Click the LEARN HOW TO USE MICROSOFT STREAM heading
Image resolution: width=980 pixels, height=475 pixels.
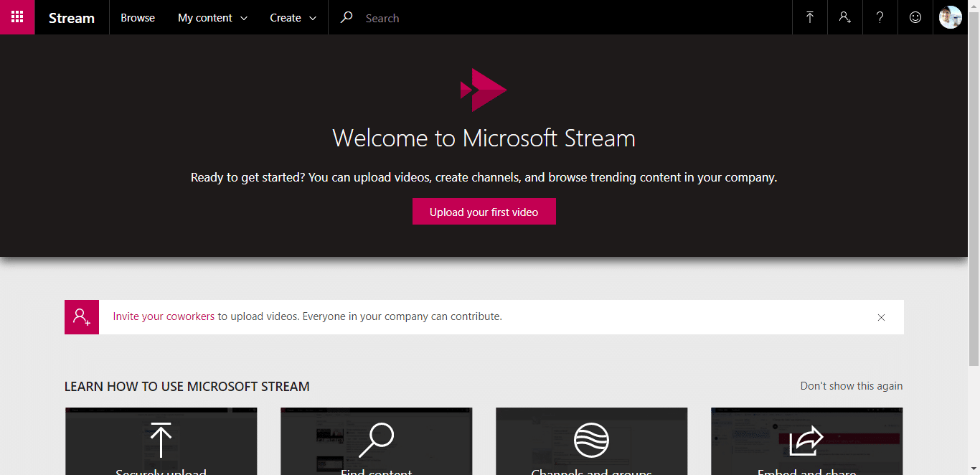pyautogui.click(x=187, y=387)
